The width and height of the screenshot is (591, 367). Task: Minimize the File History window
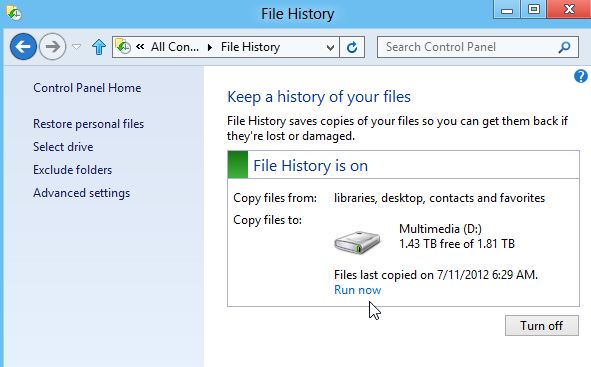coord(507,9)
